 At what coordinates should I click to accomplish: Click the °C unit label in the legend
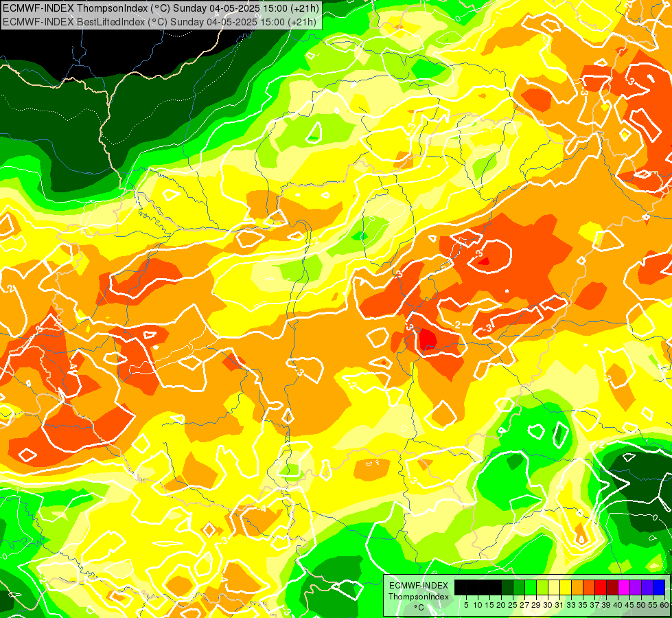[419, 608]
